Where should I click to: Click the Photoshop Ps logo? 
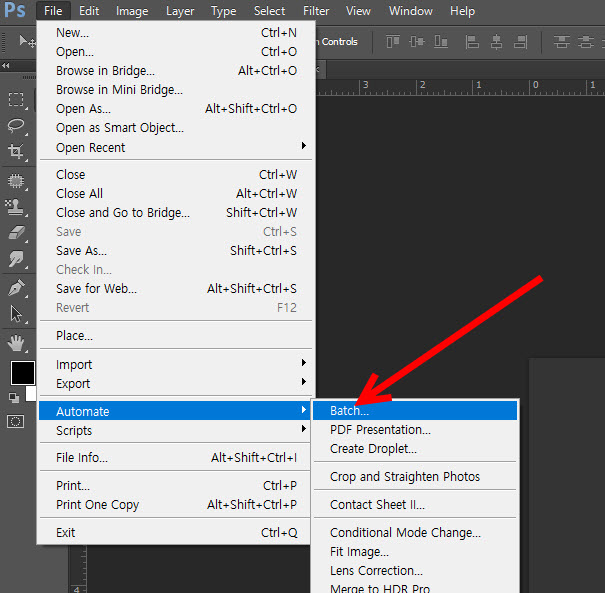(15, 10)
